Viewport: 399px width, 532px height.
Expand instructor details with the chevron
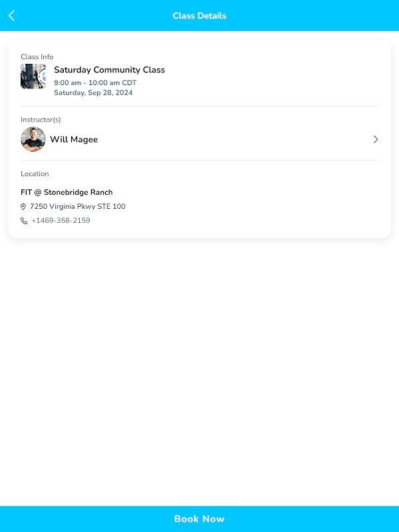click(x=376, y=140)
